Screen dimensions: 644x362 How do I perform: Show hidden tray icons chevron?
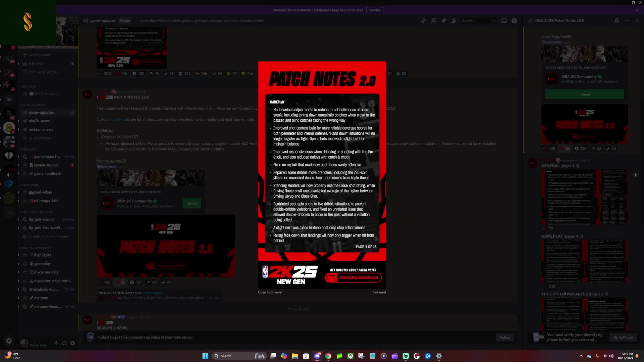[581, 356]
